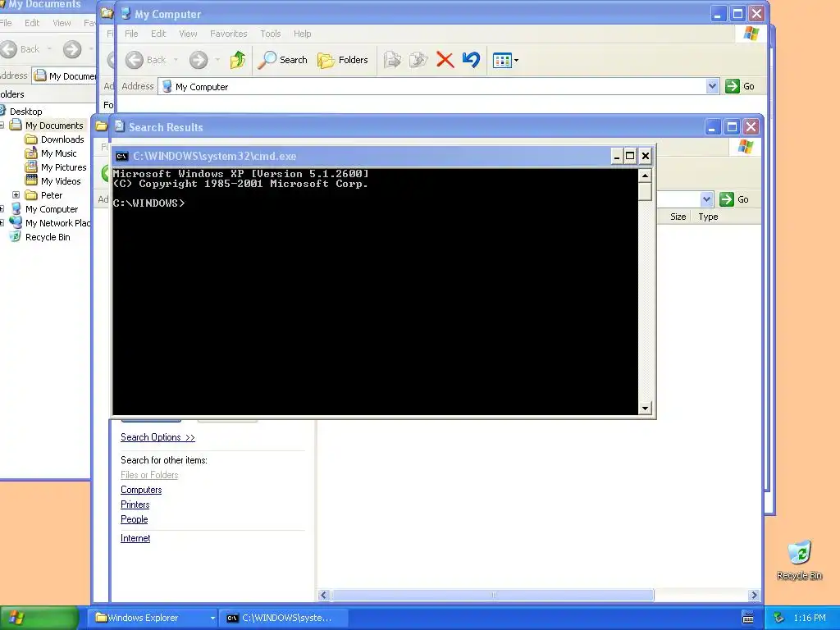The width and height of the screenshot is (840, 630).
Task: Click Copy To icon in My Computer toolbar
Action: coord(418,60)
